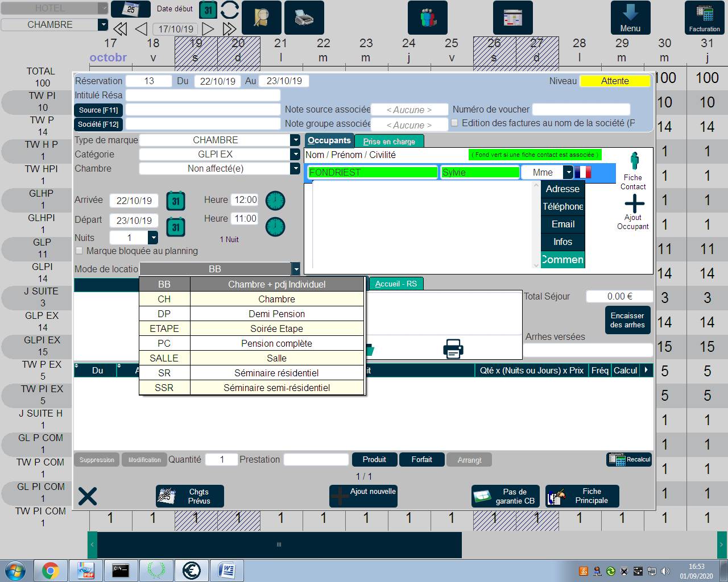Click the departure time clock icon

275,227
